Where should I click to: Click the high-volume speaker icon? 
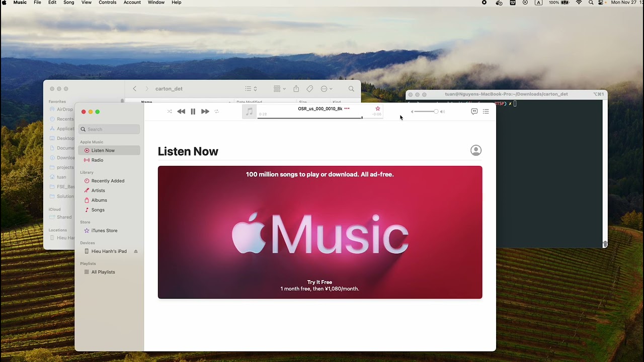click(x=442, y=112)
